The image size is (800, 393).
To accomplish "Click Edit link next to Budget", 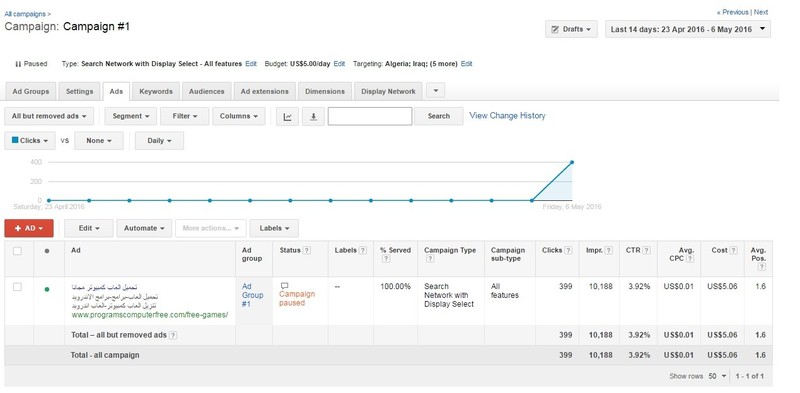I will (x=339, y=64).
